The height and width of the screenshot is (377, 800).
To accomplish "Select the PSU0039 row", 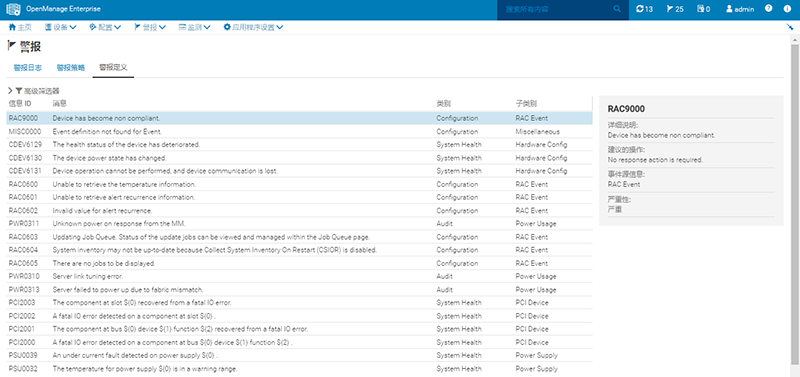I will 299,356.
